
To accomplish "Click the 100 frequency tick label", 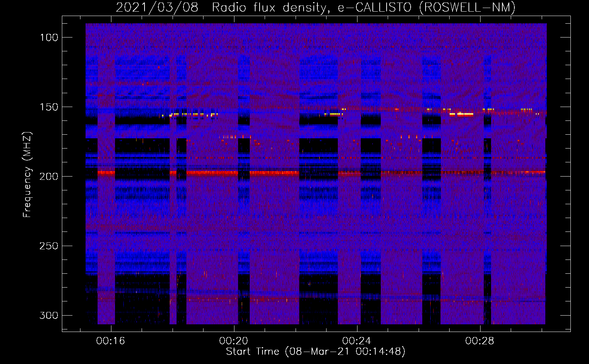I will tap(49, 37).
